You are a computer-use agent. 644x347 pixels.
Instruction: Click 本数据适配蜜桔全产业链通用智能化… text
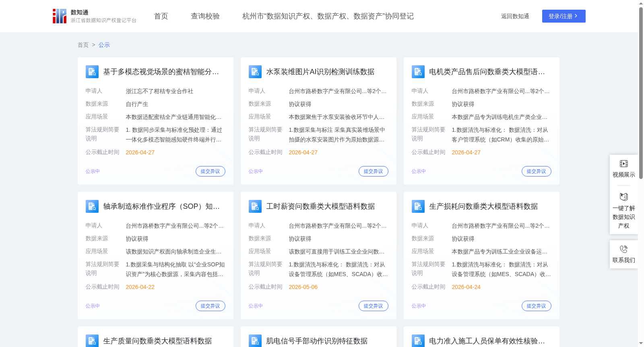(173, 117)
